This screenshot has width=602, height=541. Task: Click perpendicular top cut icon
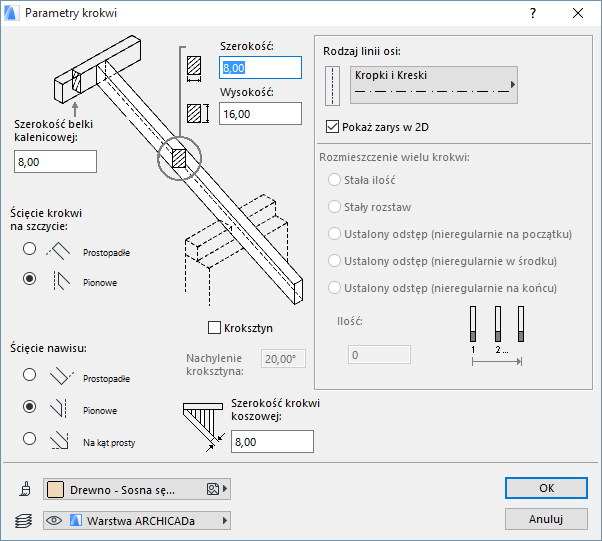tap(59, 251)
